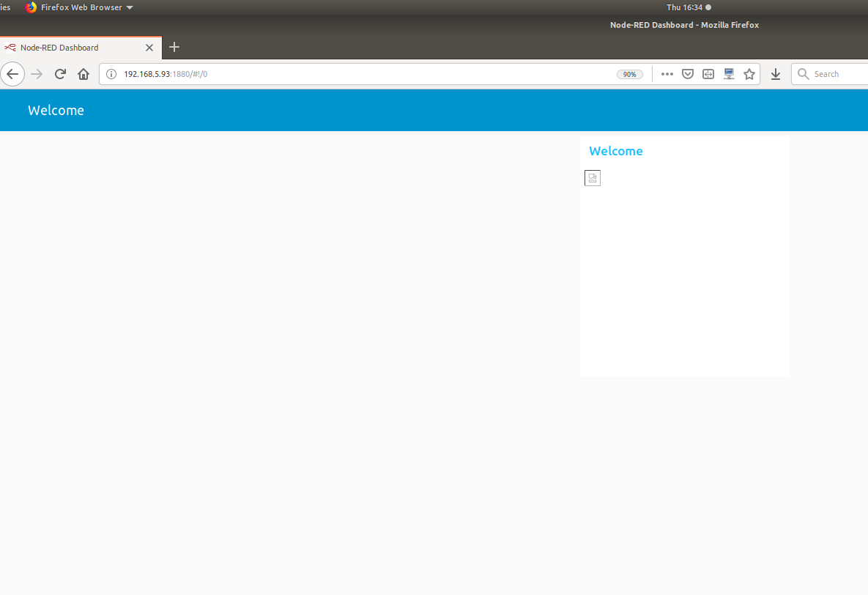
Task: Save the page to Pocket
Action: coord(687,74)
